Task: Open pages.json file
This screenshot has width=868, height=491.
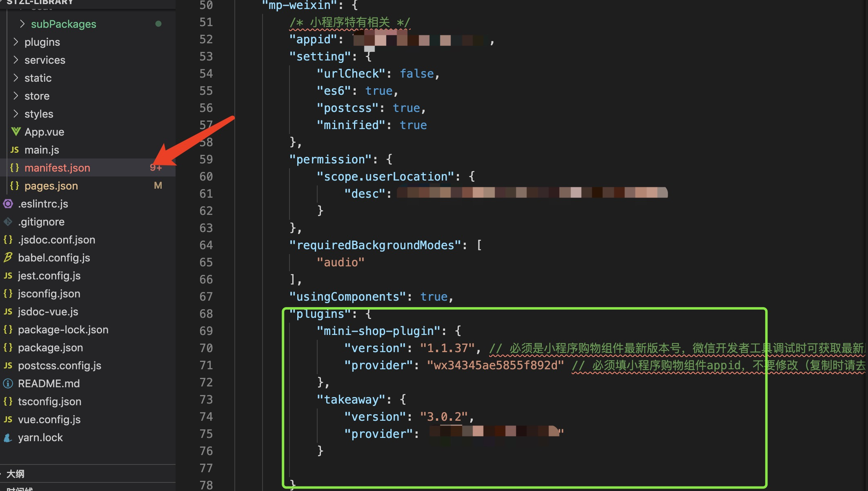Action: click(51, 186)
